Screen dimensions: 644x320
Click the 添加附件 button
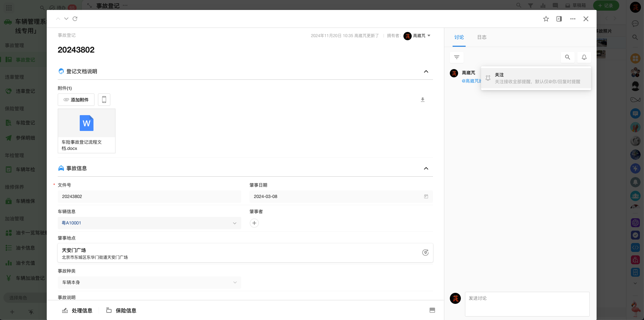76,100
